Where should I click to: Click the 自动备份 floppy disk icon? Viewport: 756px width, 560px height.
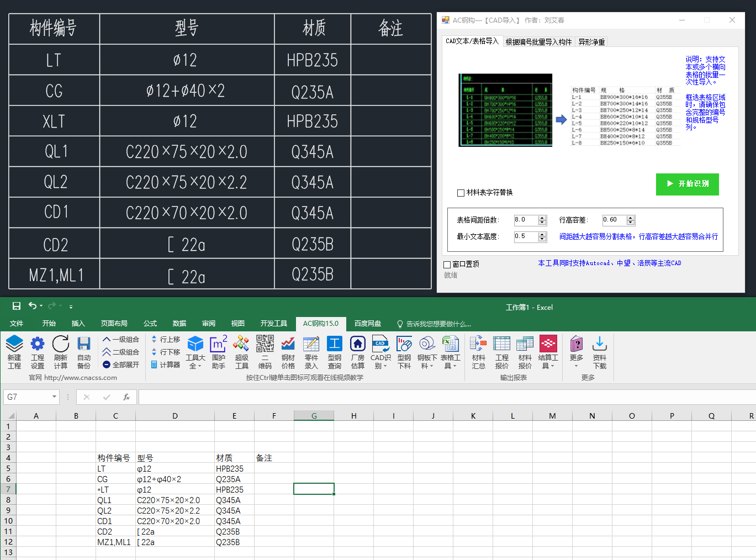84,344
